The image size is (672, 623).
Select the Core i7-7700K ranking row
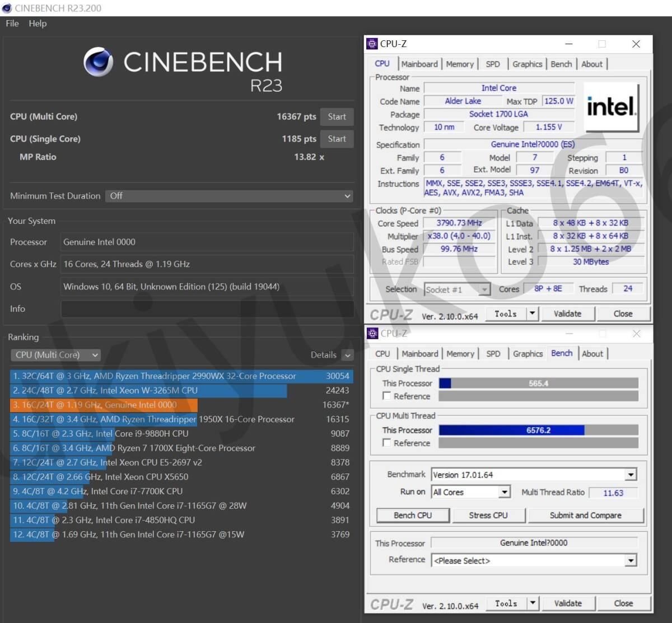pyautogui.click(x=181, y=491)
